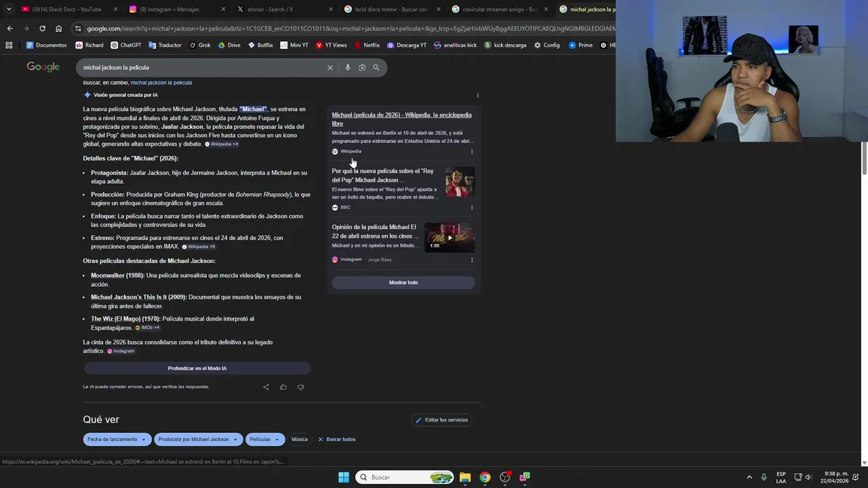The image size is (868, 488).
Task: Click Mostrar todo sources button
Action: click(x=403, y=283)
